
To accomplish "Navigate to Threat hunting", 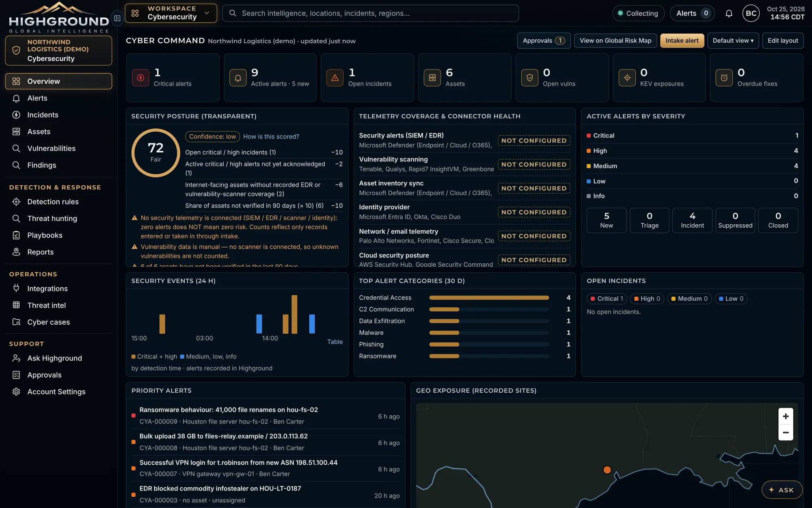I will click(58, 219).
